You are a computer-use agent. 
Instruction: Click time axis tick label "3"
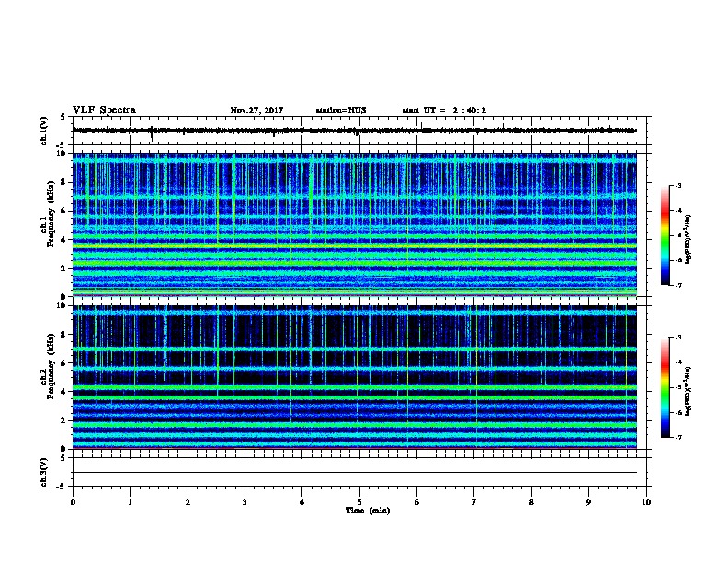[245, 502]
